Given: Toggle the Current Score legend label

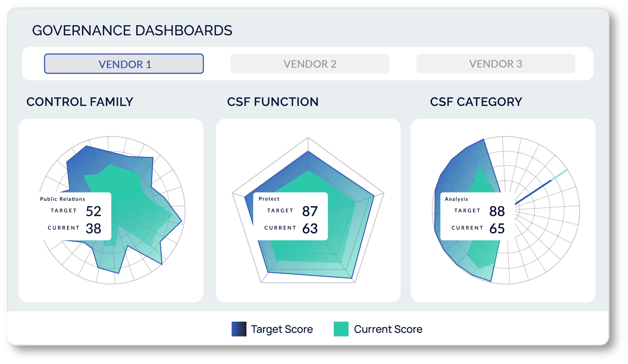Looking at the screenshot, I should coord(388,329).
